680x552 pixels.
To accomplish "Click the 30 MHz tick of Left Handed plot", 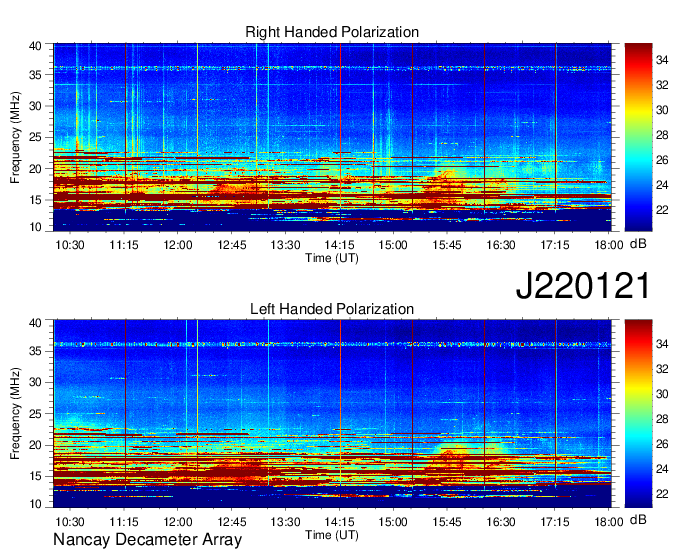I will pyautogui.click(x=35, y=382).
